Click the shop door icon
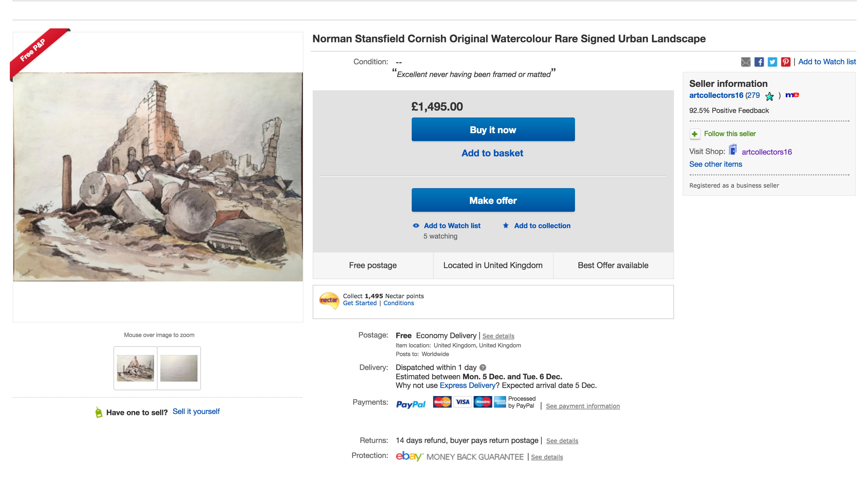Viewport: 868px width, 491px height. point(733,149)
